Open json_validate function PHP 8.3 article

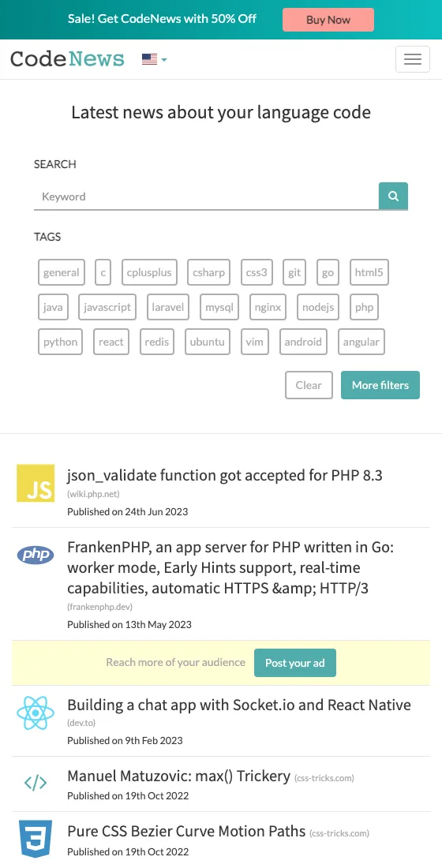[x=225, y=476]
